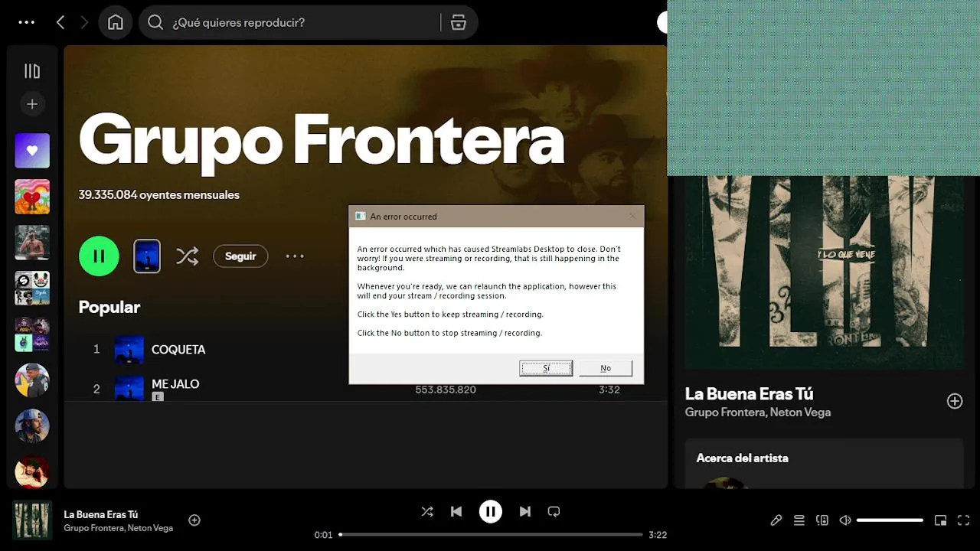Open the round cap-wearing artist avatar in sidebar
This screenshot has height=551, width=980.
point(32,380)
